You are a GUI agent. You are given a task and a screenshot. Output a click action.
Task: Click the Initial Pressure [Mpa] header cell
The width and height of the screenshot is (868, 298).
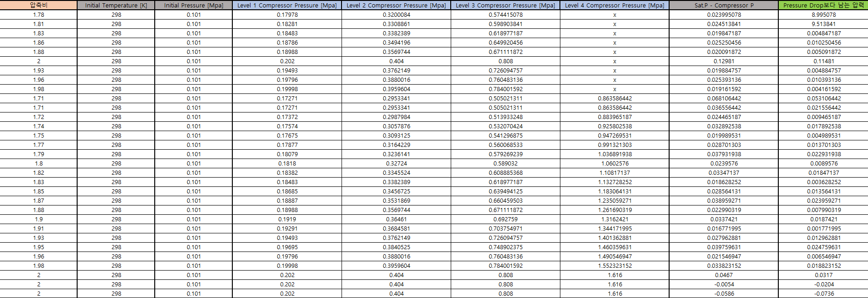[x=194, y=5]
